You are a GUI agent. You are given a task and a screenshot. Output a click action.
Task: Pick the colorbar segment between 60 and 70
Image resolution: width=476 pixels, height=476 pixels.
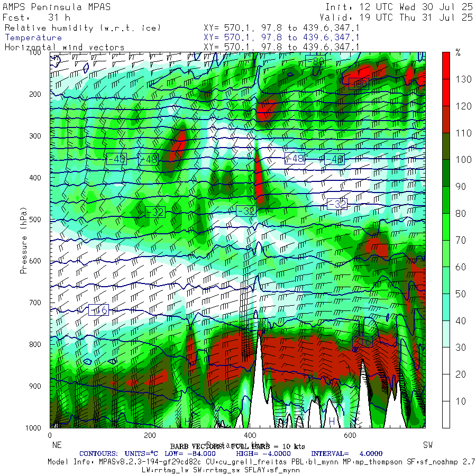click(x=446, y=253)
